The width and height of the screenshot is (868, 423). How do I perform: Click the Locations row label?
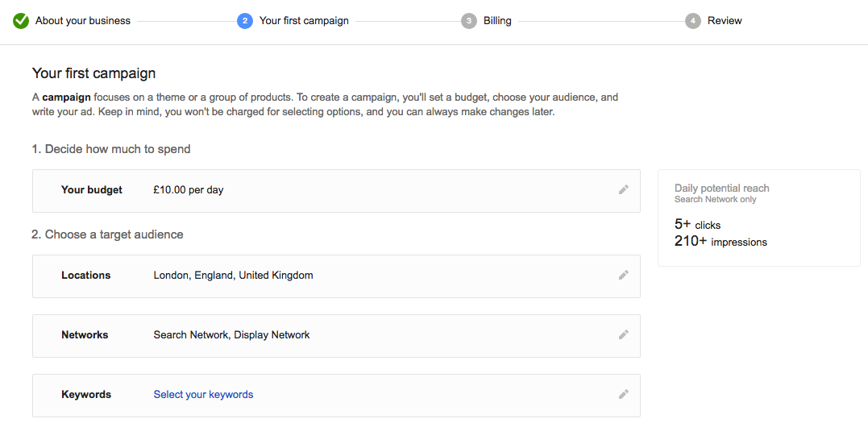click(x=85, y=276)
